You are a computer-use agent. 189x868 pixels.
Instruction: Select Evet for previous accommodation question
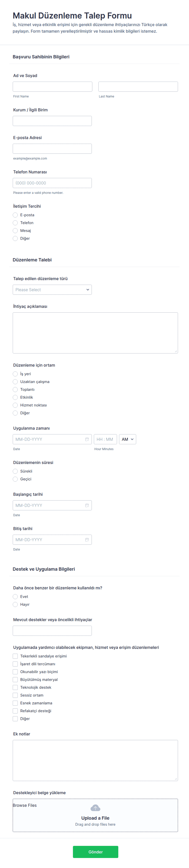(x=15, y=597)
